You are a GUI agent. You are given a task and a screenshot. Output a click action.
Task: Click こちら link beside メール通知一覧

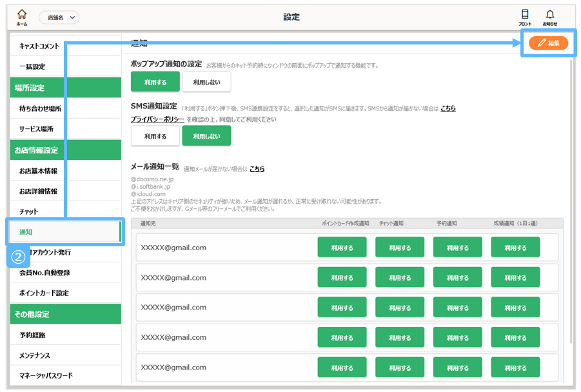(257, 169)
